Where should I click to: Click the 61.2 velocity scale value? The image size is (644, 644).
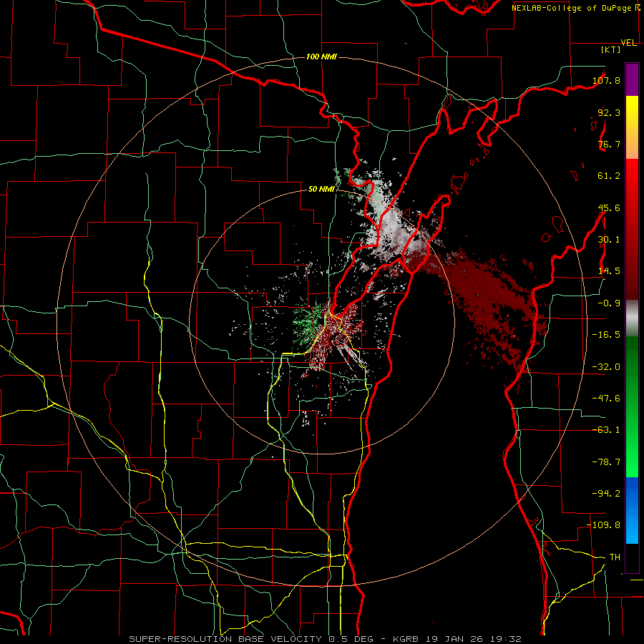pyautogui.click(x=609, y=176)
